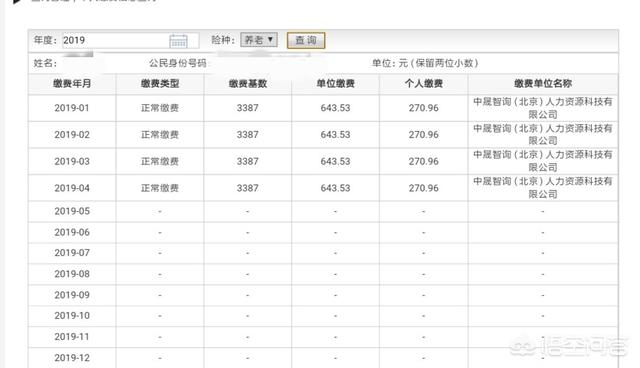The height and width of the screenshot is (368, 640).
Task: Click 643.53 in the 2019-01 row
Action: (x=336, y=108)
